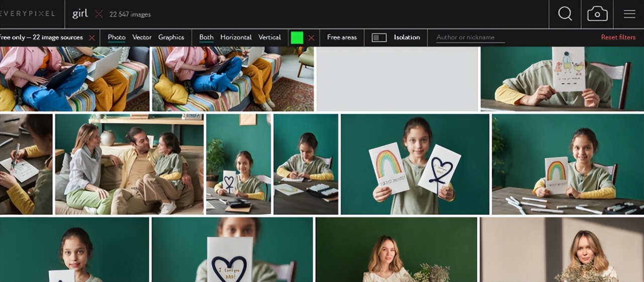Click Reset filters link
Screen dimensions: 644x282
(618, 38)
